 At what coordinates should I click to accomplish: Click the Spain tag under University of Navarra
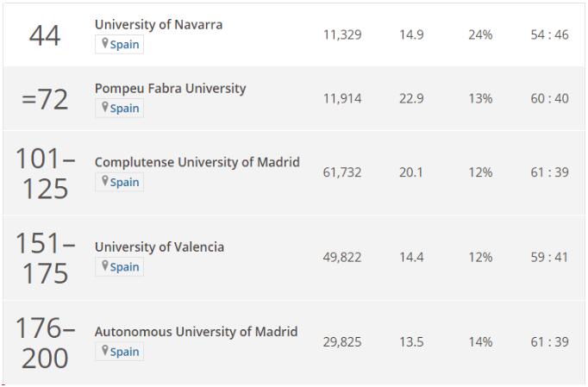[x=124, y=45]
